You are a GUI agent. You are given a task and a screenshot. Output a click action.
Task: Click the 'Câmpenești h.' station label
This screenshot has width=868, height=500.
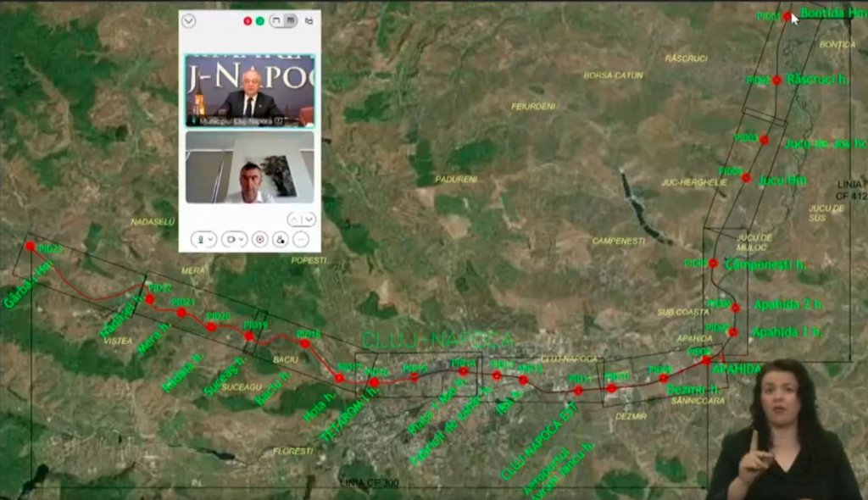coord(765,264)
